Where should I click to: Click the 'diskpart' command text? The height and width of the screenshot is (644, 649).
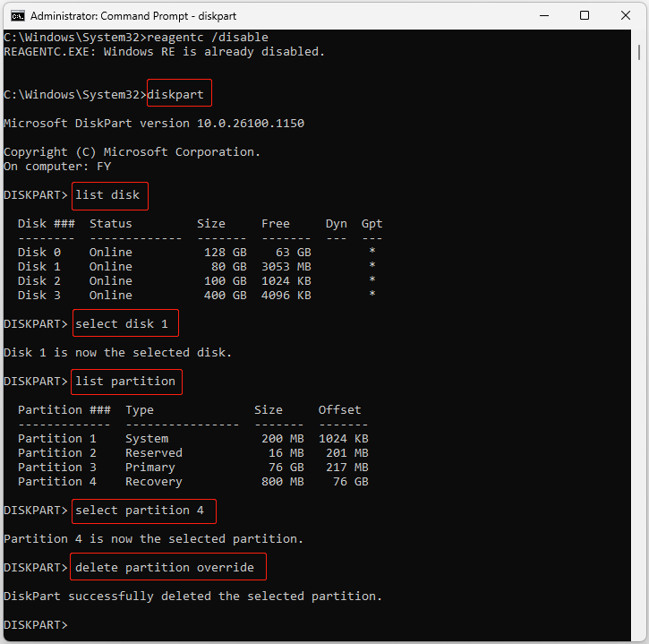tap(175, 94)
